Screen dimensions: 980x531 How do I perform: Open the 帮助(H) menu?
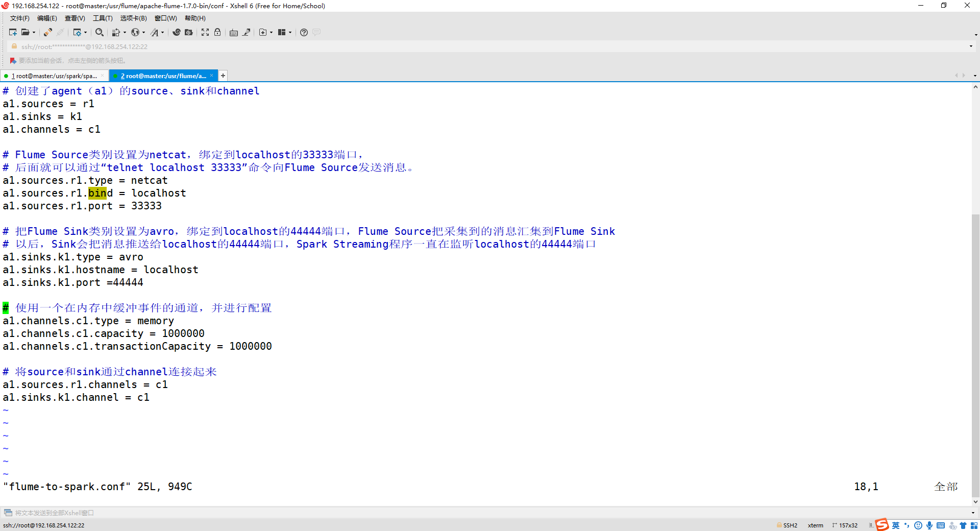coord(195,18)
